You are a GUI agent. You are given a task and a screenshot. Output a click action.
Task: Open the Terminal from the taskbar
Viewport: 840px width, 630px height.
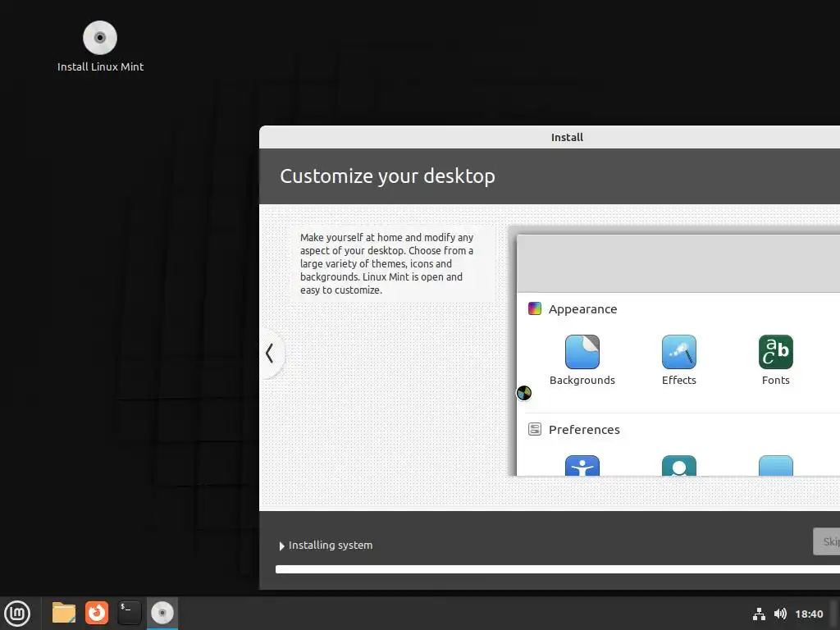point(129,613)
